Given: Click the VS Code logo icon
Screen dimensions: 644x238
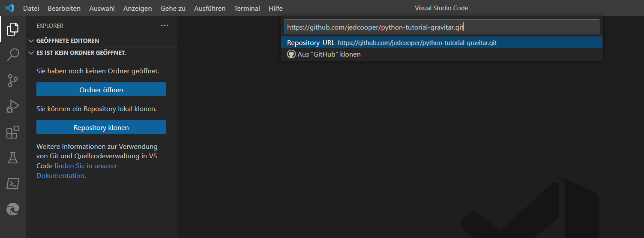Looking at the screenshot, I should point(9,8).
